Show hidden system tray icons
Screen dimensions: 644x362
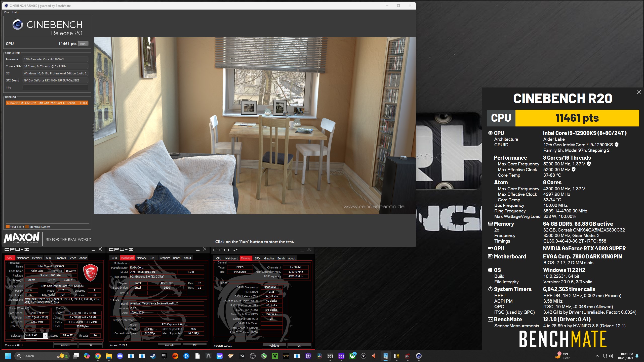pos(597,356)
